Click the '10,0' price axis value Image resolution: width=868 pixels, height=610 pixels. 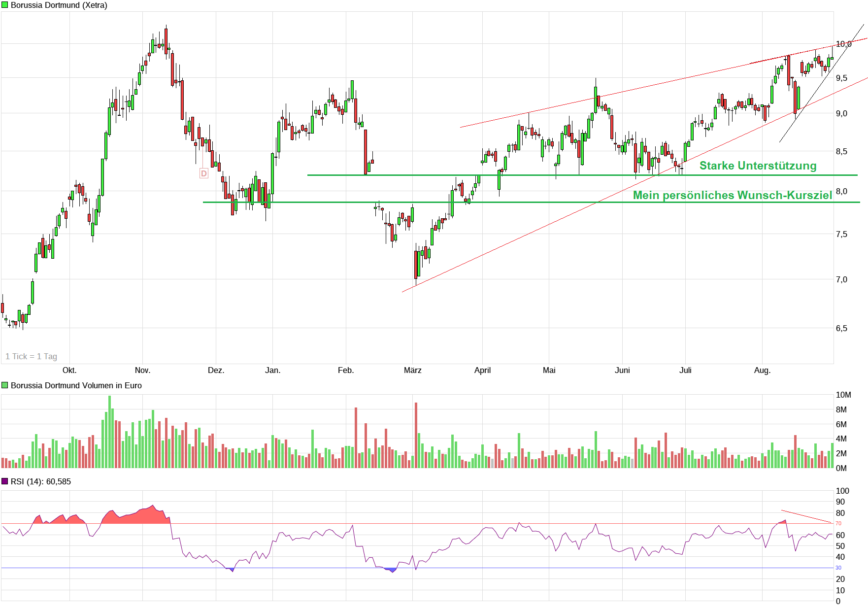[x=844, y=44]
